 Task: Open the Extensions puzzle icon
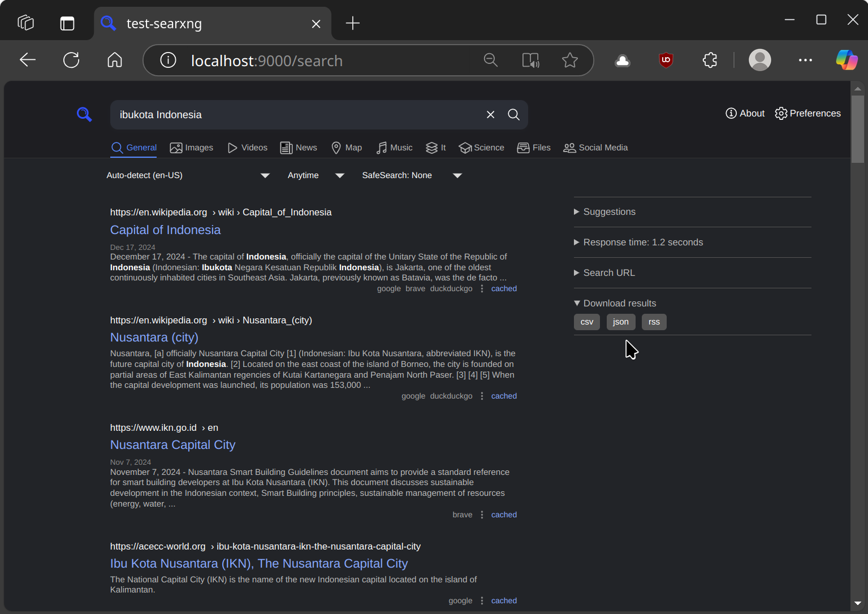click(x=710, y=60)
